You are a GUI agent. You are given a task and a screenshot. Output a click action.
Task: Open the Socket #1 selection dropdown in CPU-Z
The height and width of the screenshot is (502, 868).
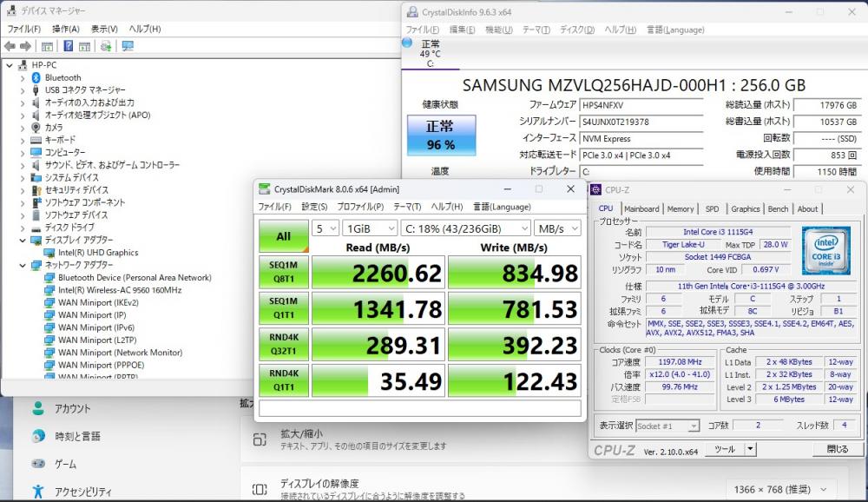coord(667,426)
